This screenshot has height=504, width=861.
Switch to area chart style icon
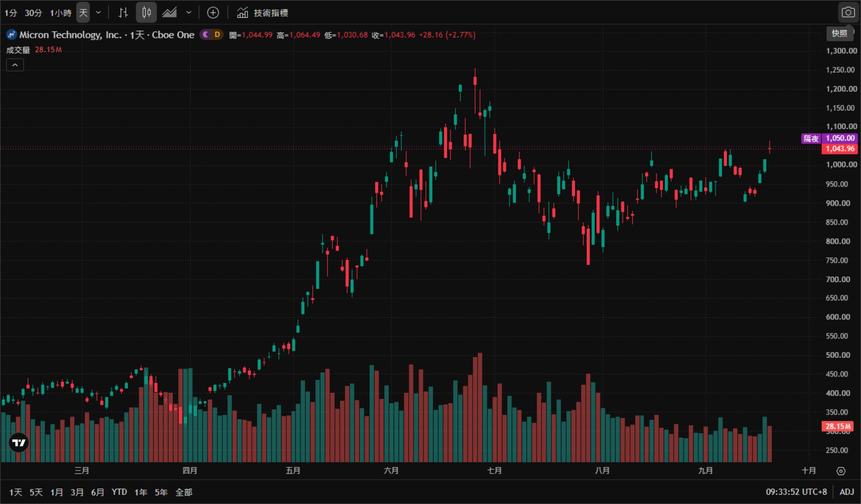[x=169, y=13]
